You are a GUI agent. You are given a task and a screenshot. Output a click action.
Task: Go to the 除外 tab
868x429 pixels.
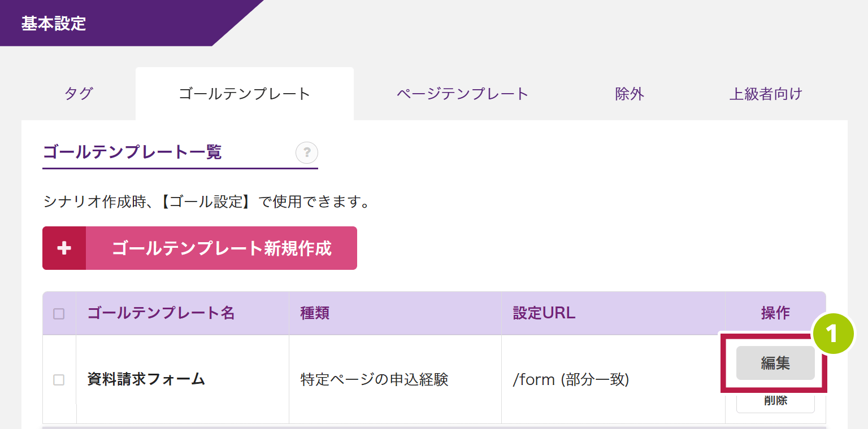coord(630,94)
